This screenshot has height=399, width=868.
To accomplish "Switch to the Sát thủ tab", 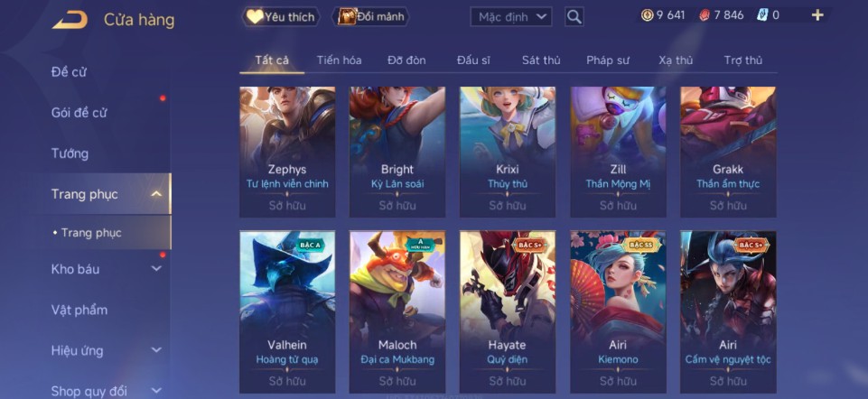I will 541,60.
